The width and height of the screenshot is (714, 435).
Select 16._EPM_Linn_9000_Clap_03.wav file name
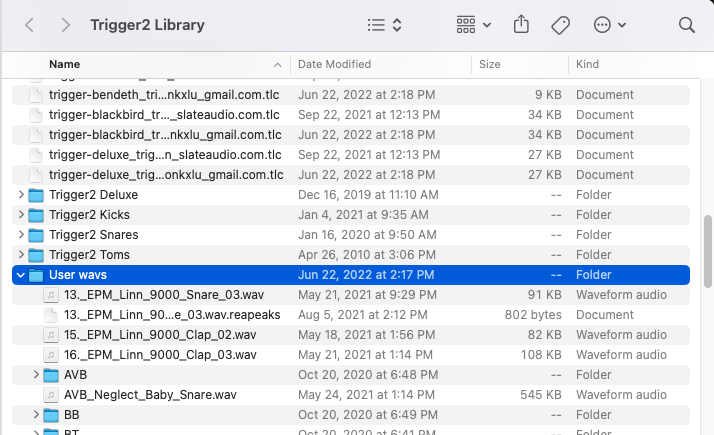[160, 355]
